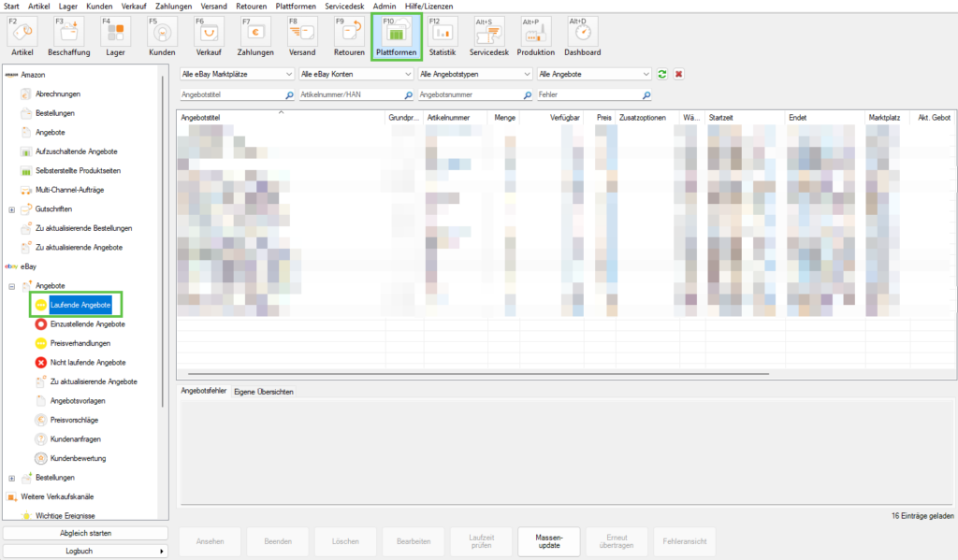Switch to the Eigene Übersichten tab
This screenshot has width=958, height=560.
click(x=264, y=392)
